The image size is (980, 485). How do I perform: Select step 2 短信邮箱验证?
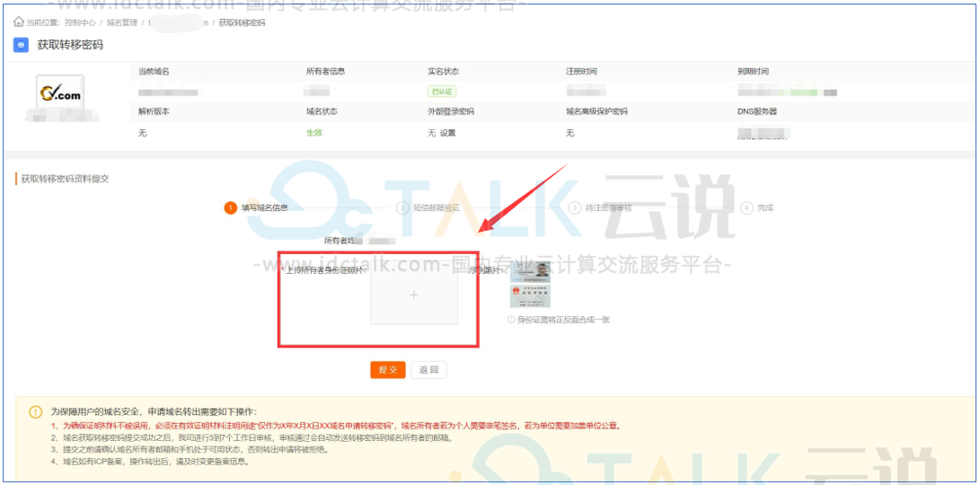(x=428, y=207)
